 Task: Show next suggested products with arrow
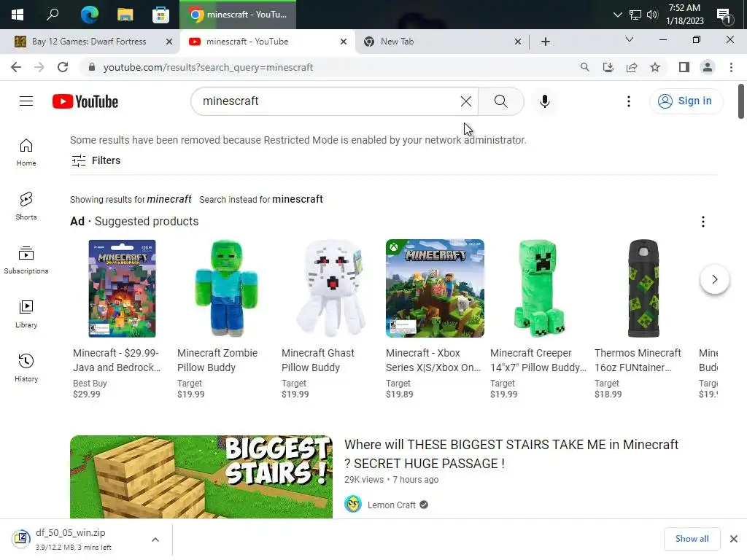(714, 279)
